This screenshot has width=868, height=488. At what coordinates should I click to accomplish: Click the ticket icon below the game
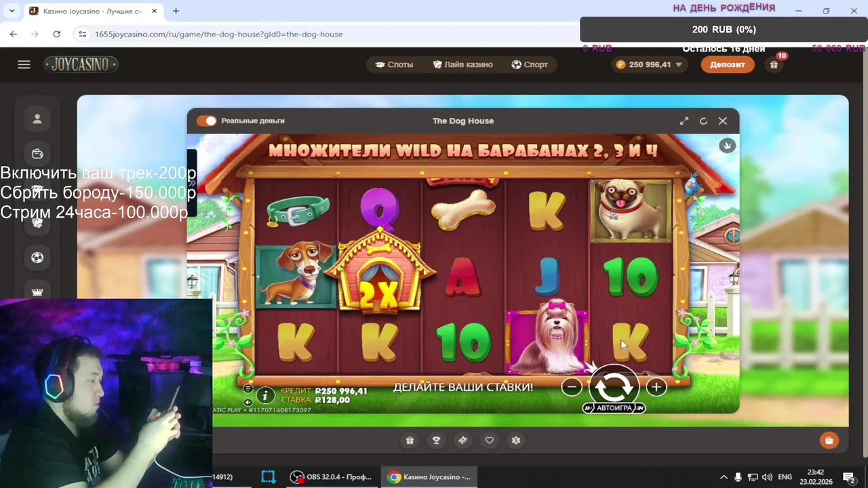click(x=462, y=441)
